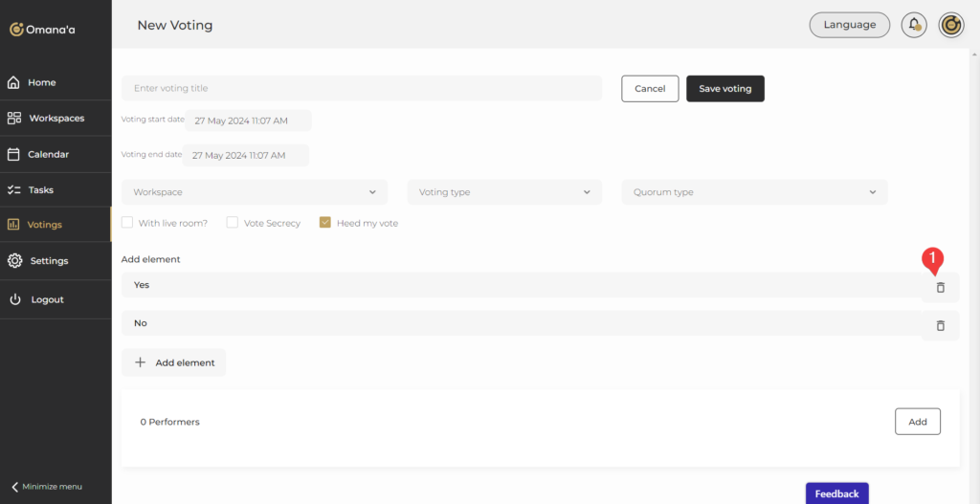Open the Voting type dropdown
Screen dimensions: 980x504
pos(504,192)
